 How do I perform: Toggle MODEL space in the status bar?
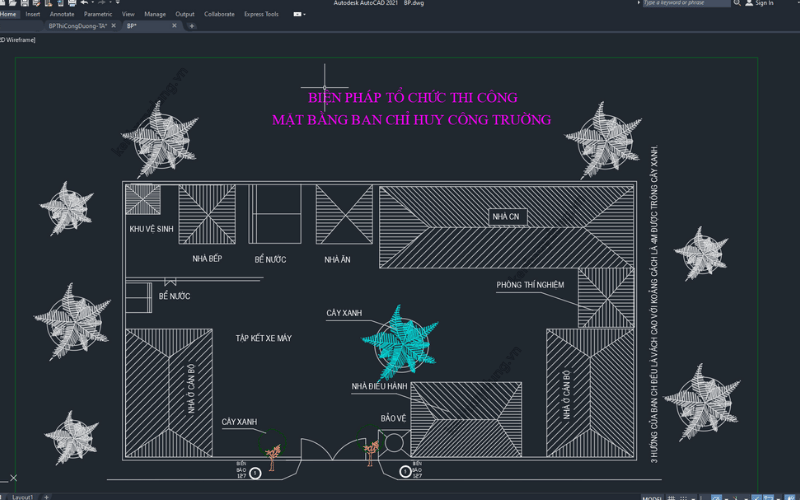[651, 496]
